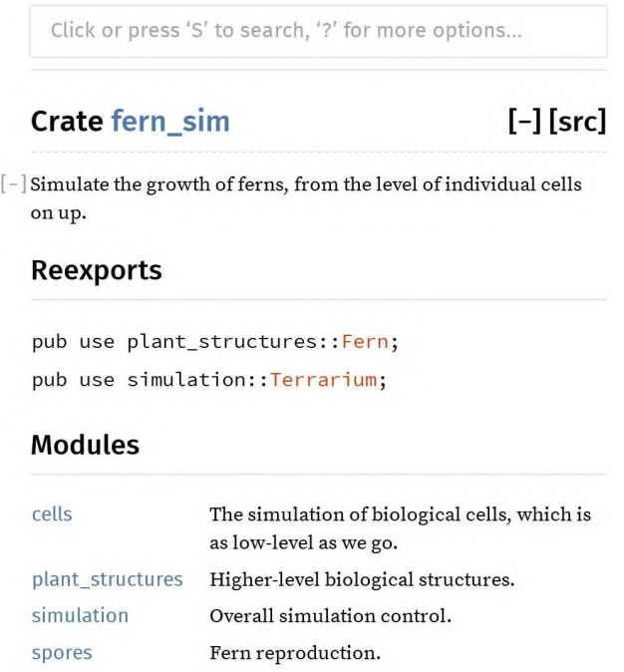
Task: Navigate to the simulation module
Action: pos(80,616)
